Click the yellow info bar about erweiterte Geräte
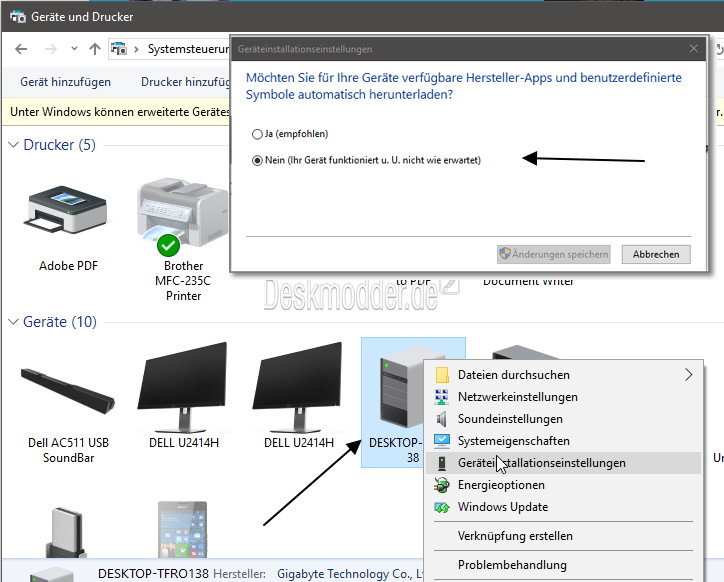Image resolution: width=724 pixels, height=582 pixels. pos(116,112)
